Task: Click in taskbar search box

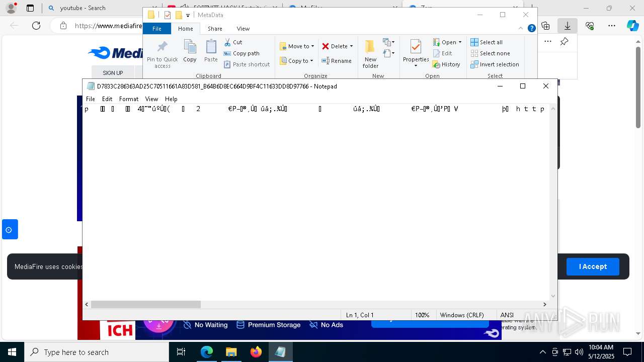Action: pyautogui.click(x=97, y=352)
